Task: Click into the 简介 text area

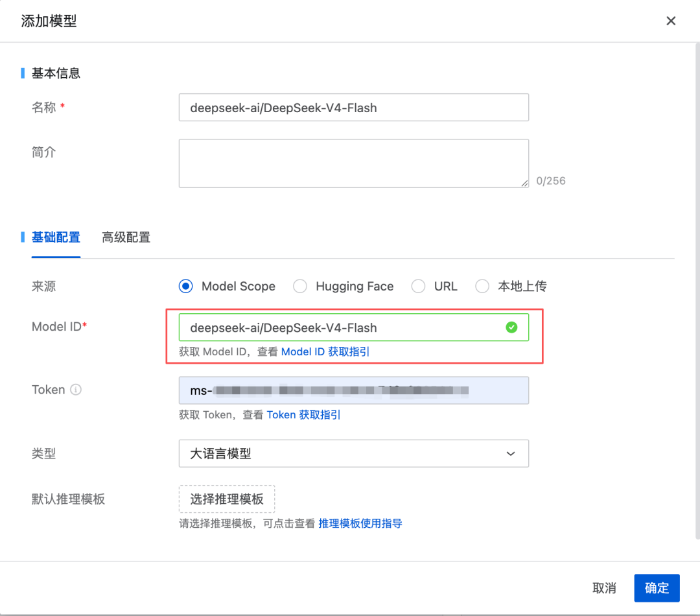Action: [x=354, y=163]
